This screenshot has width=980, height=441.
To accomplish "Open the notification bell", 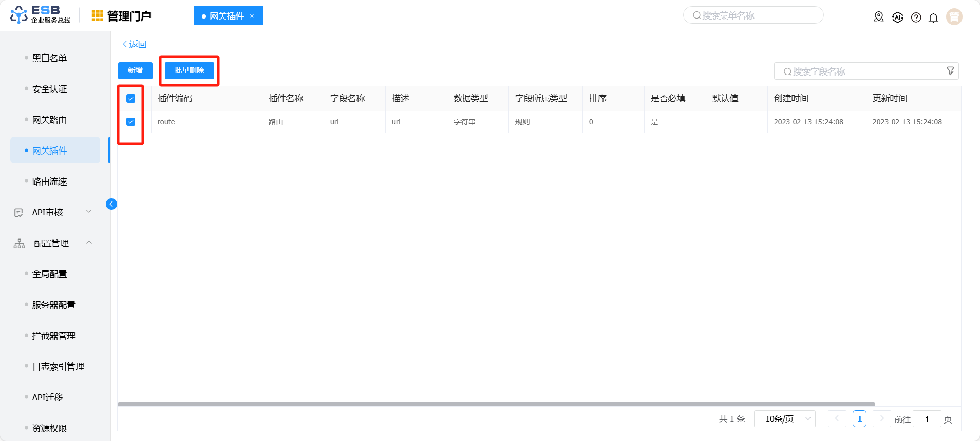I will point(933,17).
